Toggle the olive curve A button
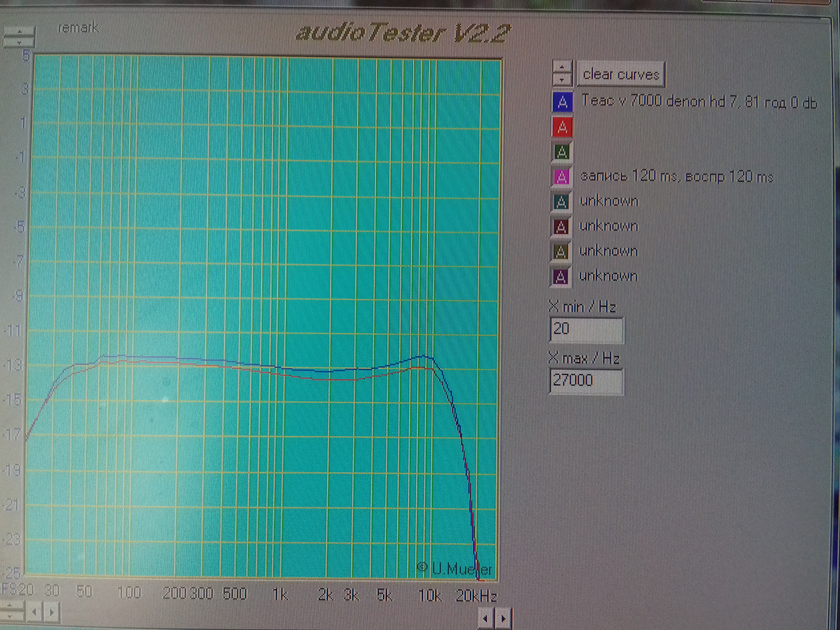 (x=561, y=251)
